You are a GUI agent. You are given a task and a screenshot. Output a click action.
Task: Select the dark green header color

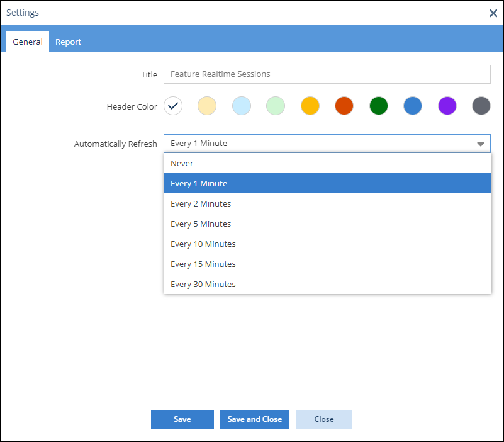[x=379, y=106]
